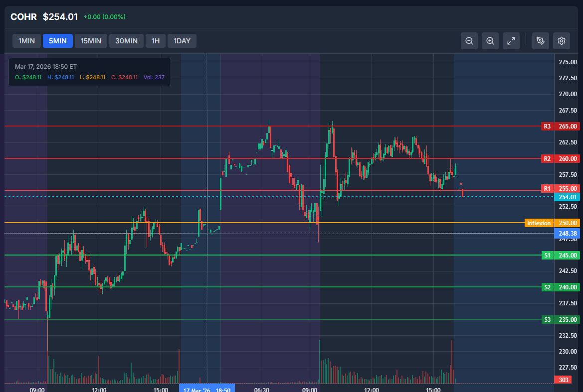The width and height of the screenshot is (583, 392).
Task: Choose the 15MIN timeframe
Action: coord(91,41)
